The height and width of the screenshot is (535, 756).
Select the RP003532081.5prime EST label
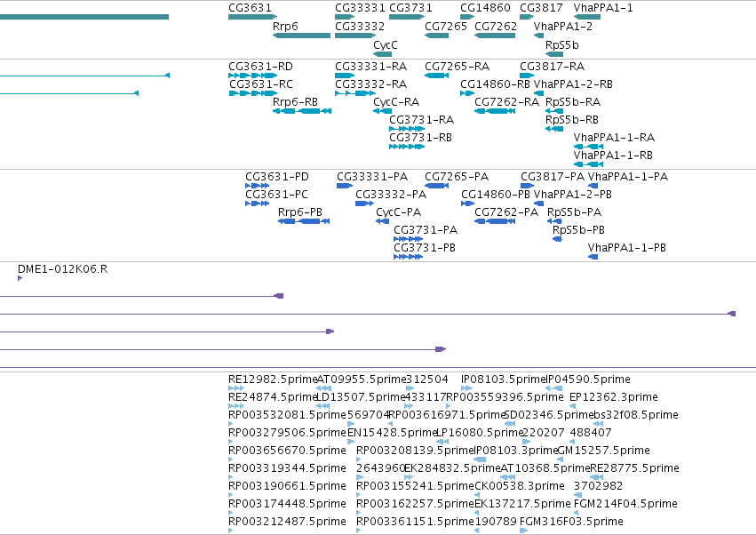[x=287, y=415]
